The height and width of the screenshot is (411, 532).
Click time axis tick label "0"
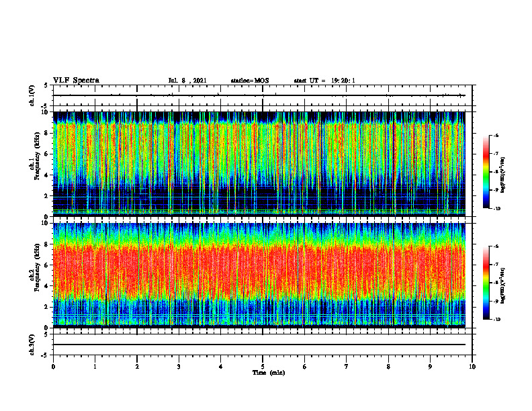pyautogui.click(x=53, y=367)
